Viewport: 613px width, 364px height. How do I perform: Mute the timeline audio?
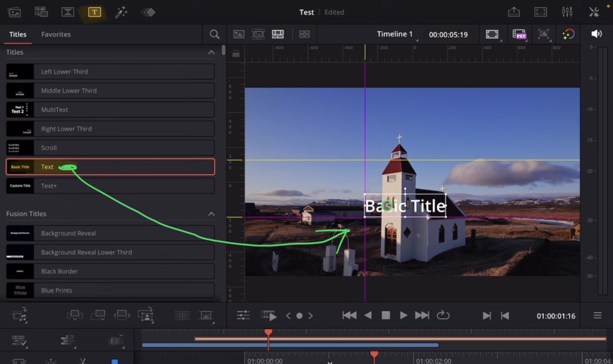tap(596, 33)
